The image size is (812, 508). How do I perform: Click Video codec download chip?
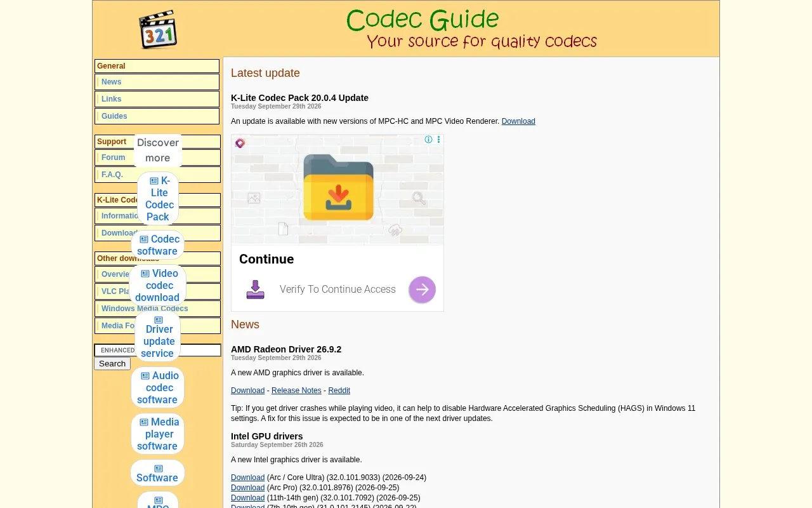(158, 285)
